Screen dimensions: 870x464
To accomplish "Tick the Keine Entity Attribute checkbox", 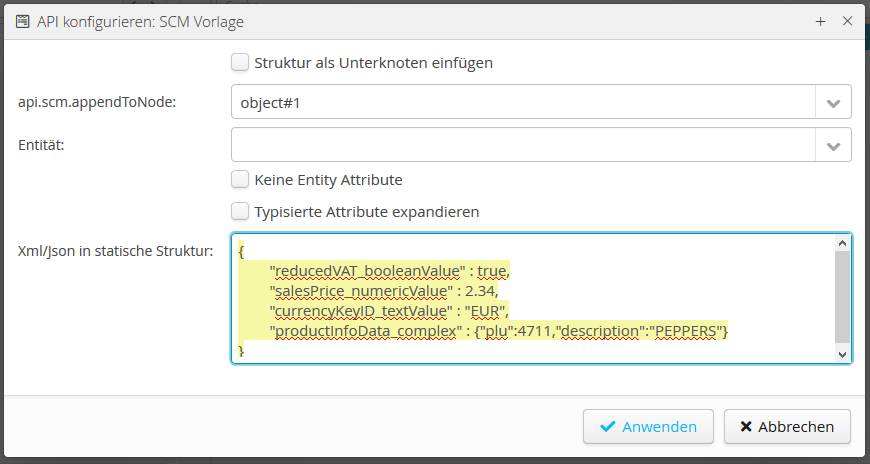I will [x=240, y=180].
